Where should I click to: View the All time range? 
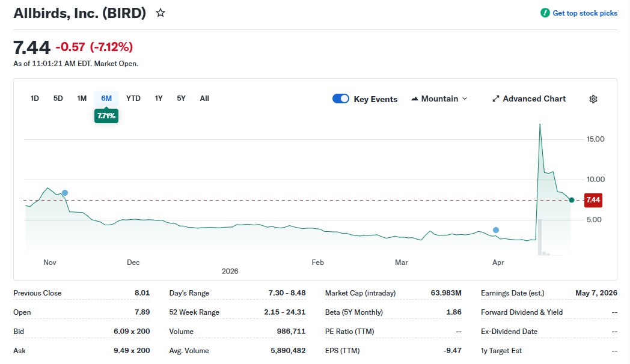click(x=204, y=98)
